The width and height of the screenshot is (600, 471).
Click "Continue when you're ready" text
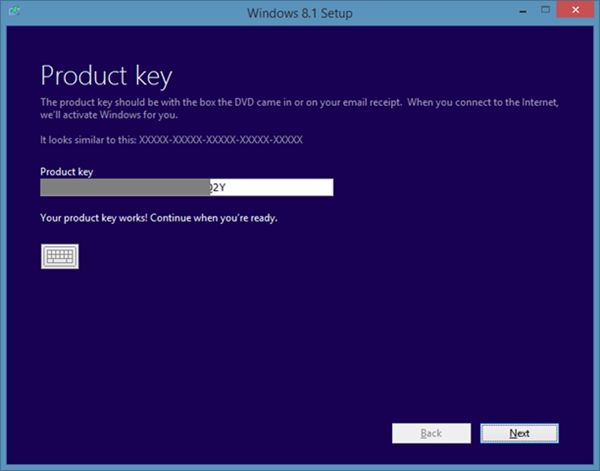pos(213,217)
